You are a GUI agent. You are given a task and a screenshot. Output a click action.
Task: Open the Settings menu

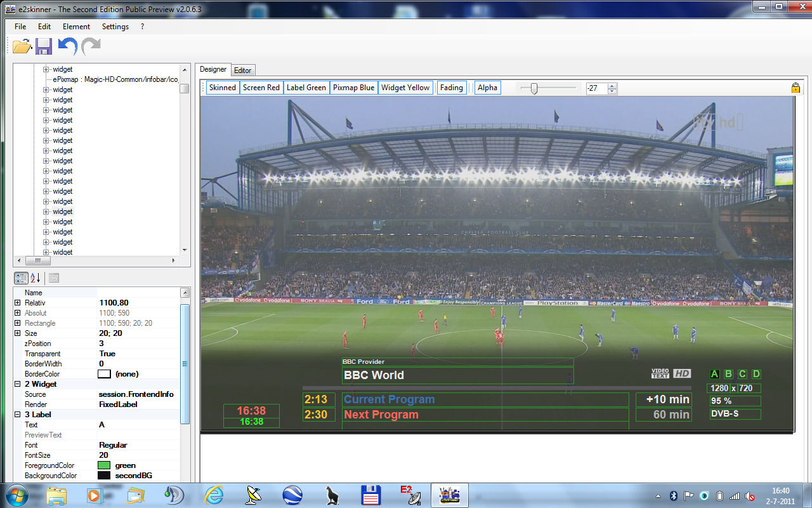(x=115, y=27)
